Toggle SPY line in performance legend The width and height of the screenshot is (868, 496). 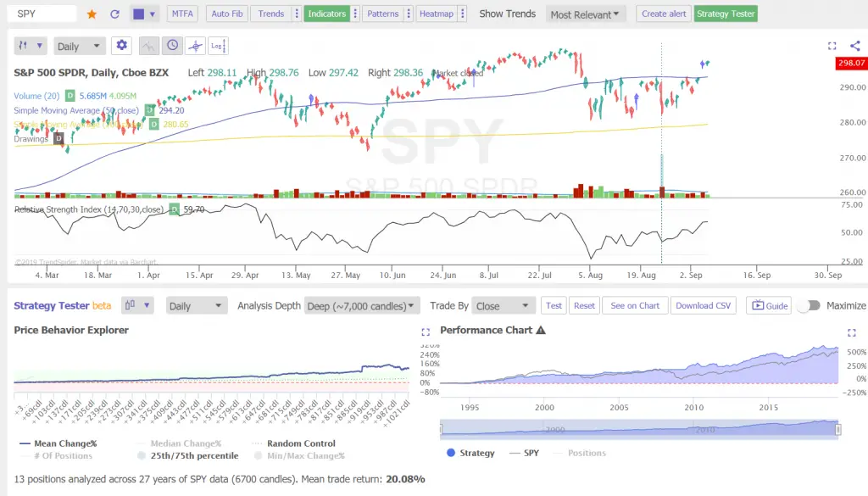524,453
